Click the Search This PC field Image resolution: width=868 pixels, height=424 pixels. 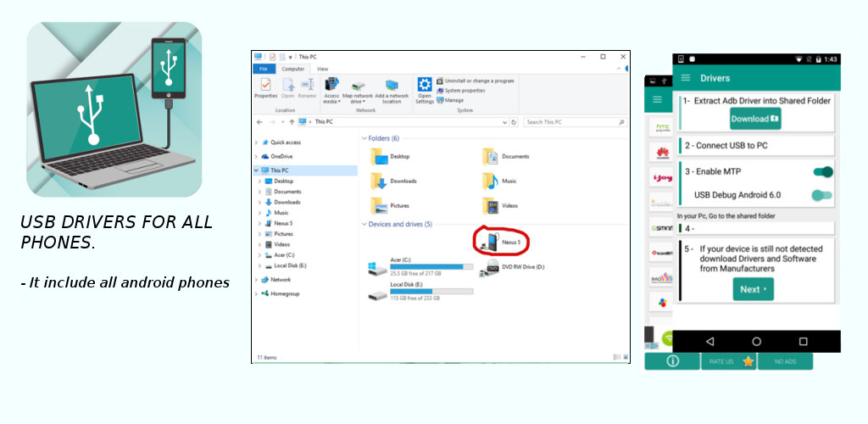click(576, 122)
